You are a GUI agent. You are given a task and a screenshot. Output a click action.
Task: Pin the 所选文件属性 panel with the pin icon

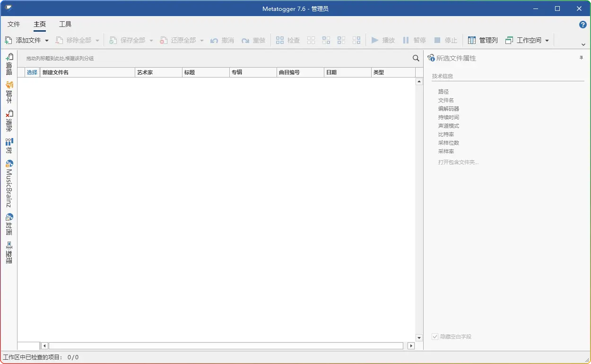[581, 58]
